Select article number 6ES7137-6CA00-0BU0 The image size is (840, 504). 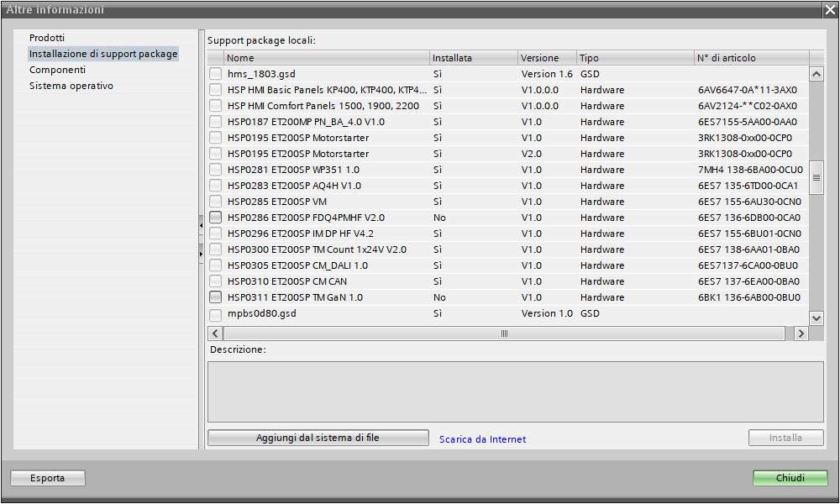click(x=748, y=265)
